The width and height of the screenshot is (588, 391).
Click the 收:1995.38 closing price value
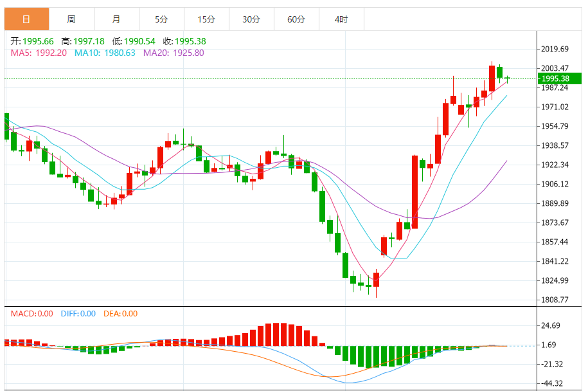point(184,41)
